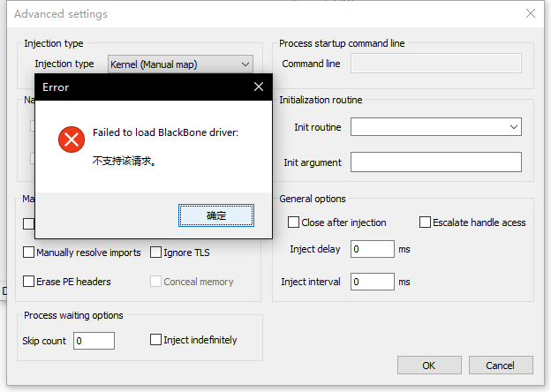Click the Cancel button
This screenshot has width=551, height=392.
[x=501, y=366]
